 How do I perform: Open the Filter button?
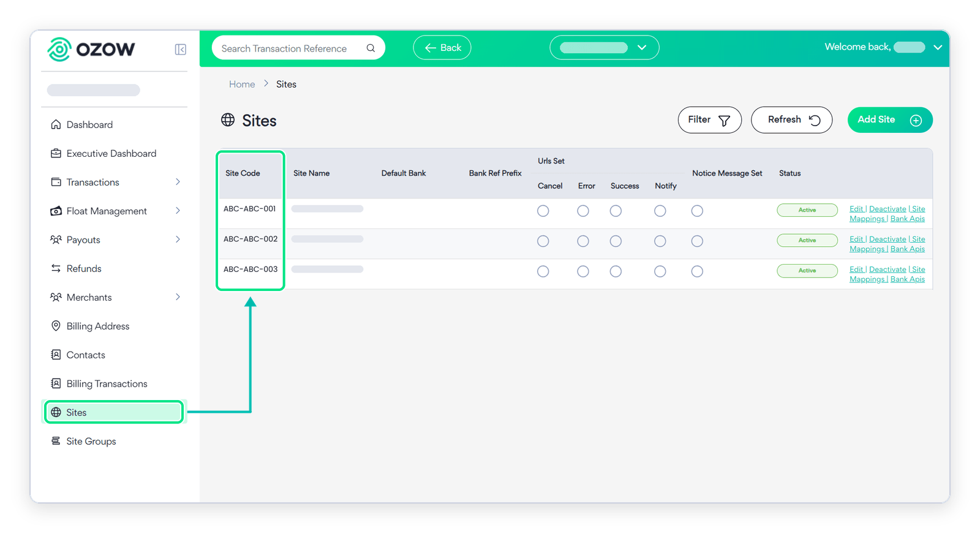point(709,120)
